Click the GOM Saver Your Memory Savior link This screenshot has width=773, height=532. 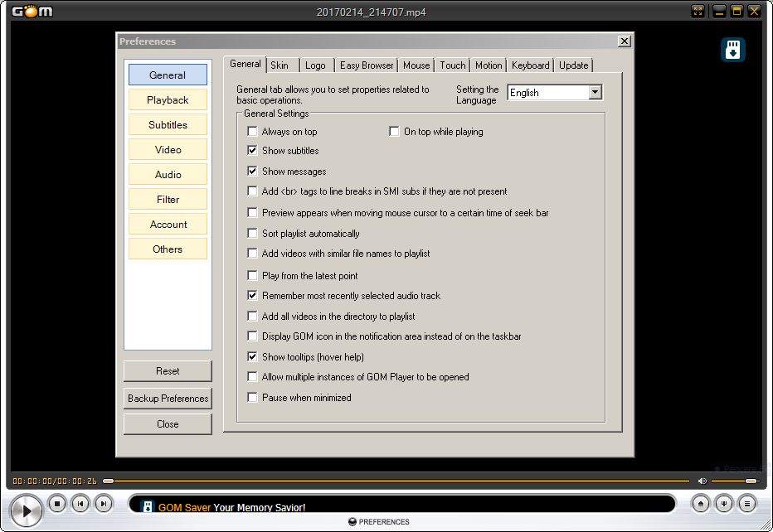231,507
